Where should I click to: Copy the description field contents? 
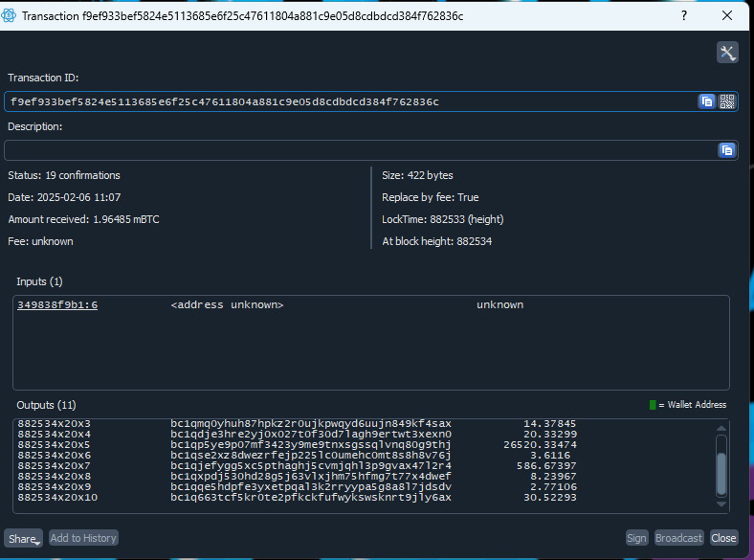[x=726, y=150]
